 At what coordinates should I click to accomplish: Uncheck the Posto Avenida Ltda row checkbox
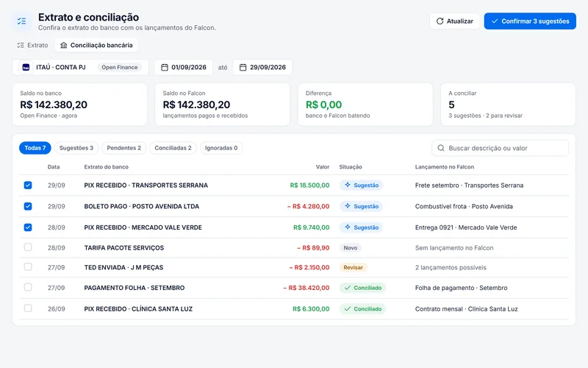coord(28,206)
